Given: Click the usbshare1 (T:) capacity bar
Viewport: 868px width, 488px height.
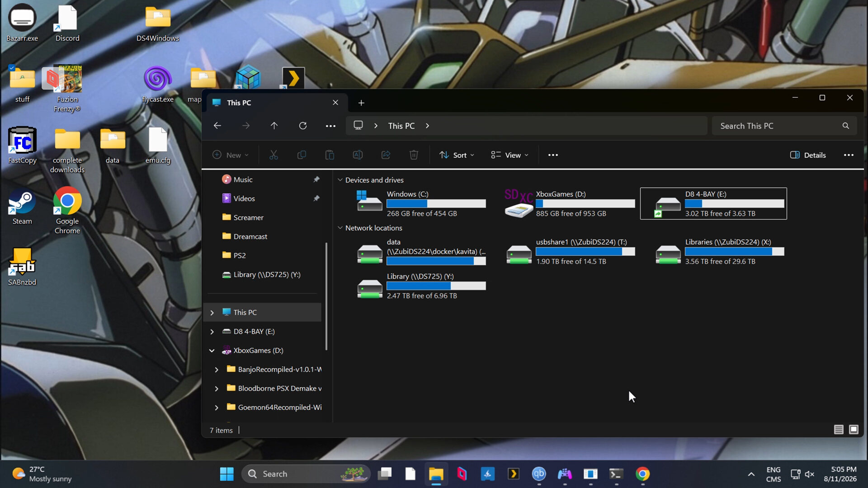Looking at the screenshot, I should tap(585, 252).
